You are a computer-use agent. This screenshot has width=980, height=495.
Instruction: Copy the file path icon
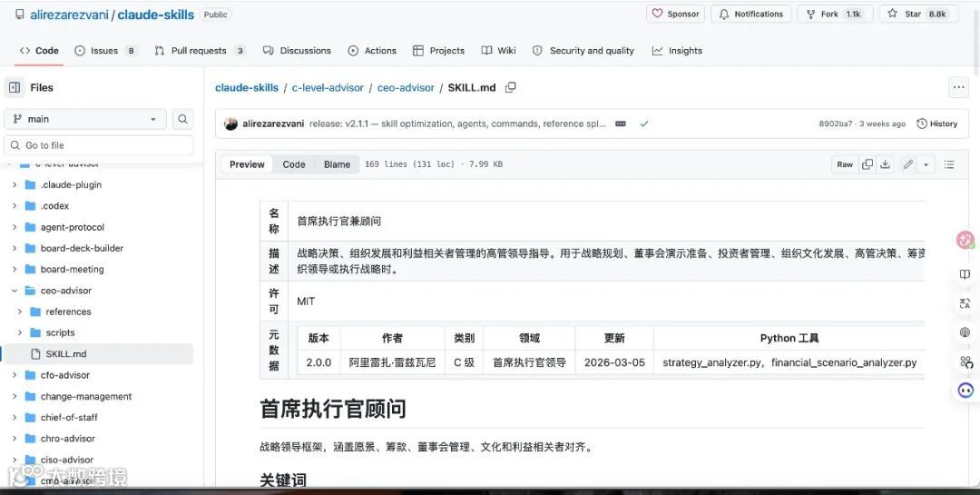tap(511, 87)
